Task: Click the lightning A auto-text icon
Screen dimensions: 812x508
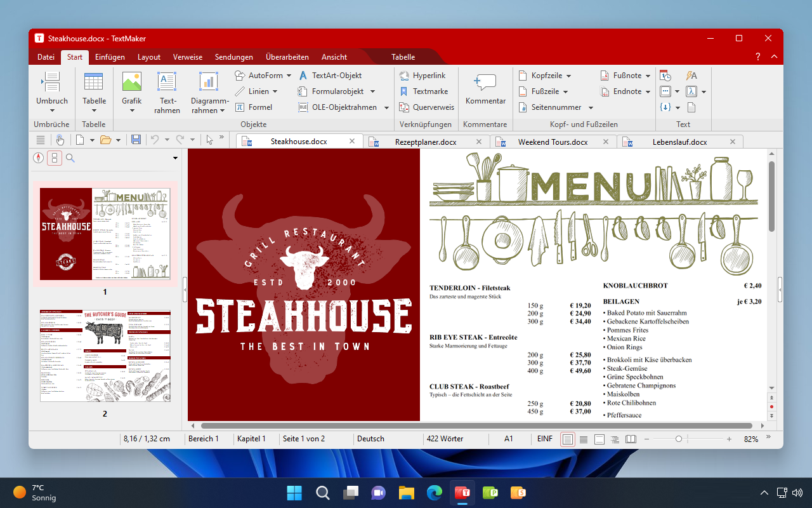Action: (691, 76)
